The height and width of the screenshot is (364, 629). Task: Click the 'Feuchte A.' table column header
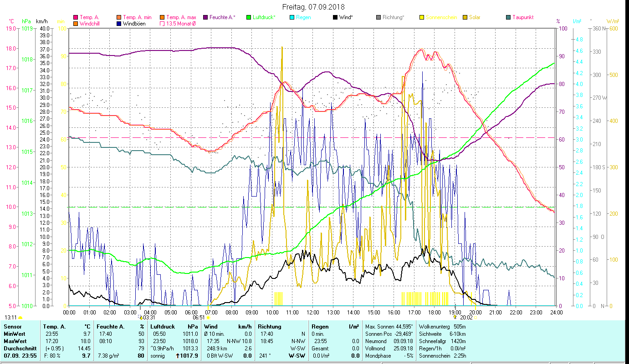111,327
